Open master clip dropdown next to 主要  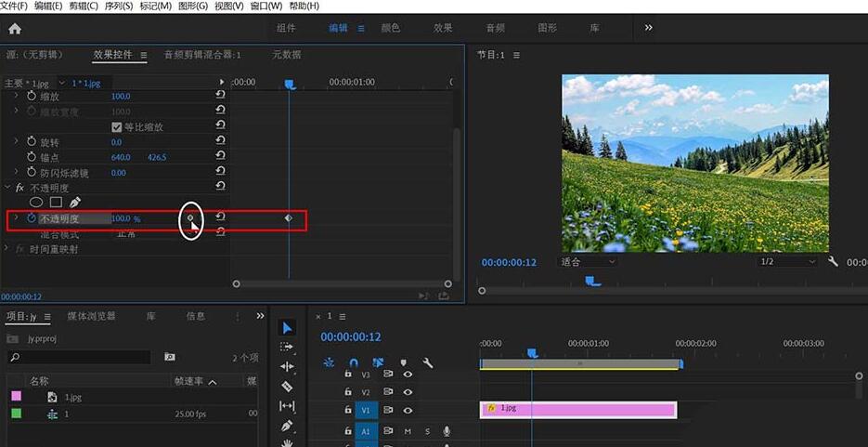61,83
